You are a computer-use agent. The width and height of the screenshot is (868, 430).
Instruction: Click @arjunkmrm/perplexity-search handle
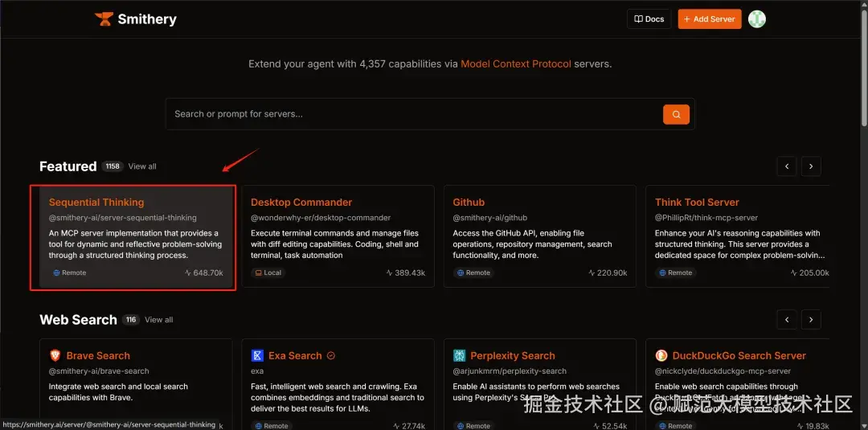pyautogui.click(x=510, y=371)
